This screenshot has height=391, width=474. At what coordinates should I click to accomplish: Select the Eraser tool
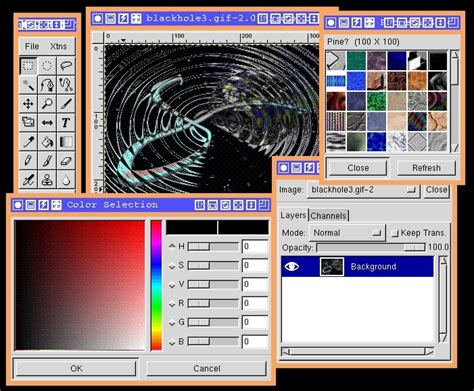point(66,161)
